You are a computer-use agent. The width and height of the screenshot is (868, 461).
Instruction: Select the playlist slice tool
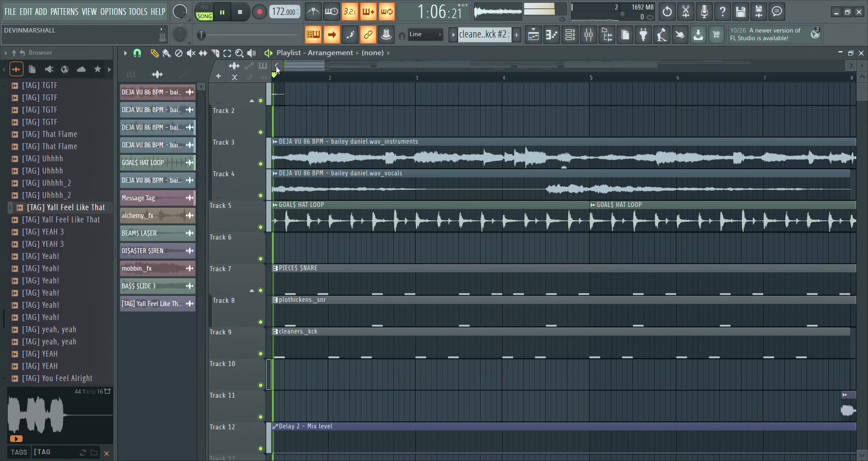point(215,53)
